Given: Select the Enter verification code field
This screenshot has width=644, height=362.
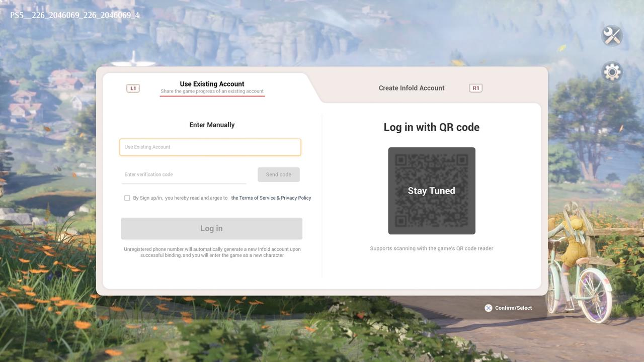Looking at the screenshot, I should coord(184,174).
